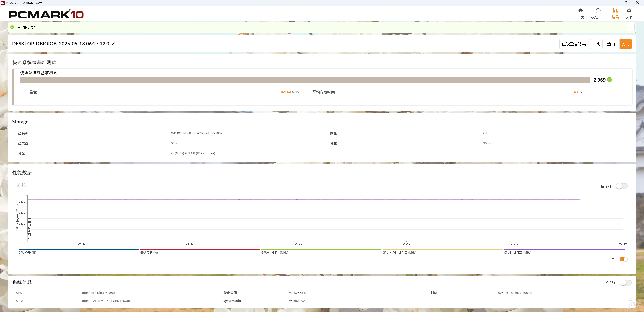Image resolution: width=644 pixels, height=312 pixels.
Task: Click the 平均存取时间 label
Action: (x=324, y=92)
